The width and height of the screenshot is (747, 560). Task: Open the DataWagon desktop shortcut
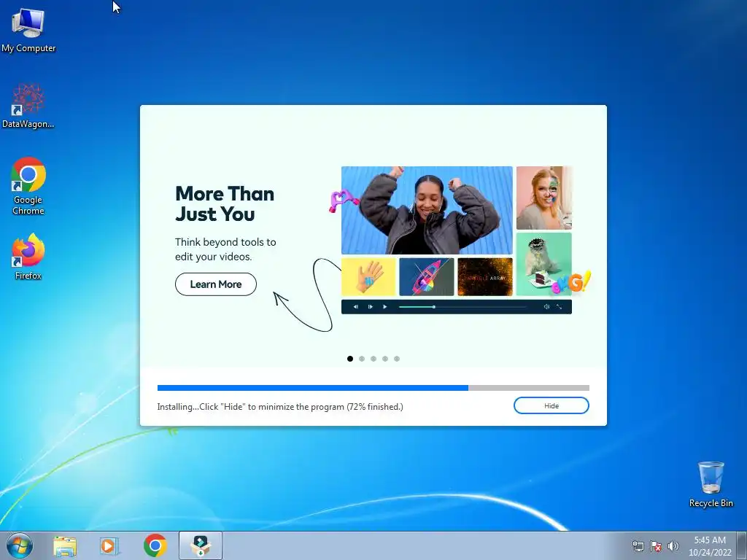coord(28,106)
